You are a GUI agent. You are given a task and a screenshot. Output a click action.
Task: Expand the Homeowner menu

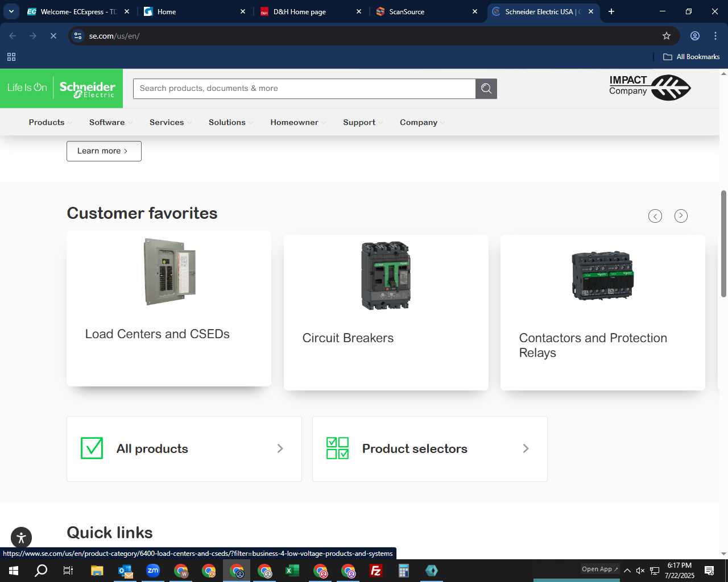click(298, 122)
